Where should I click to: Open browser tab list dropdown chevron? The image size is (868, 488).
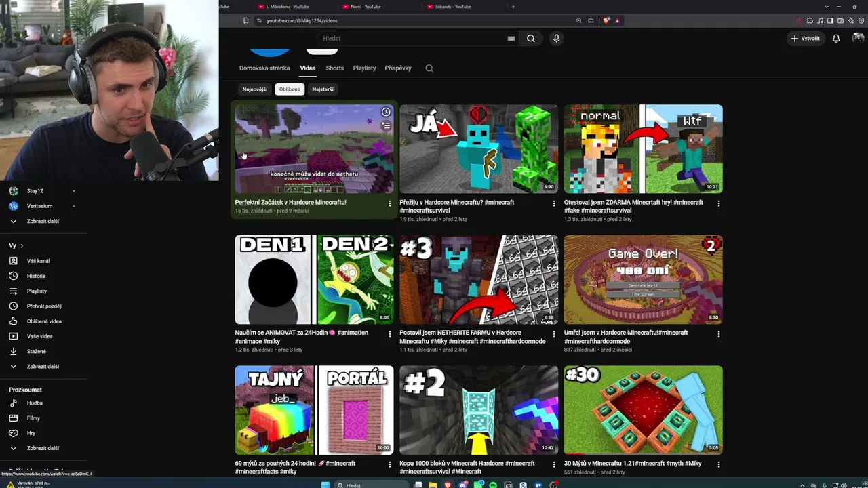[827, 7]
